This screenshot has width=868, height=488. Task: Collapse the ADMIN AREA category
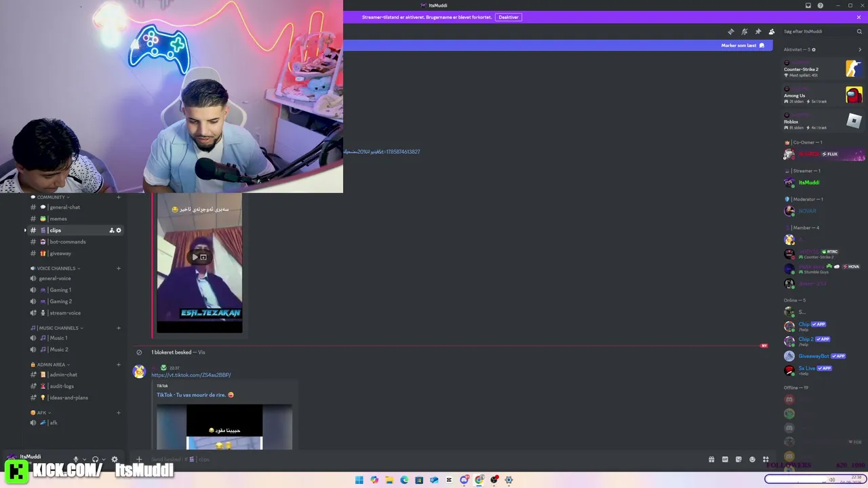(50, 365)
